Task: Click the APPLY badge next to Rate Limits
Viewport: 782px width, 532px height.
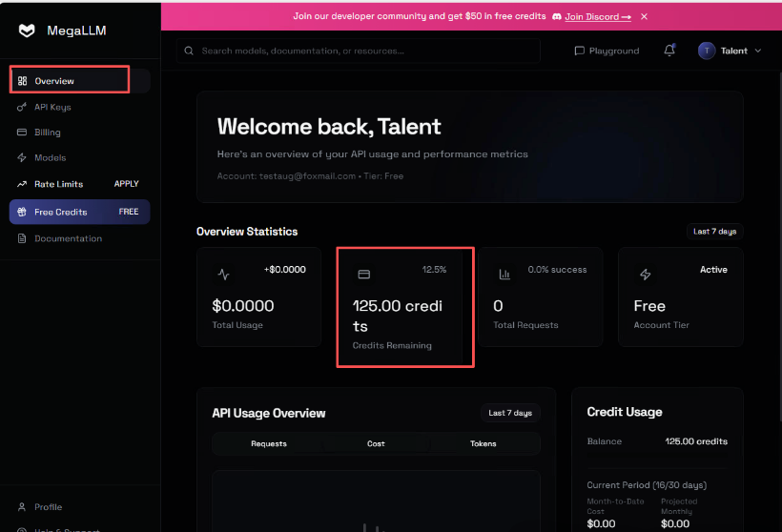Action: point(126,184)
